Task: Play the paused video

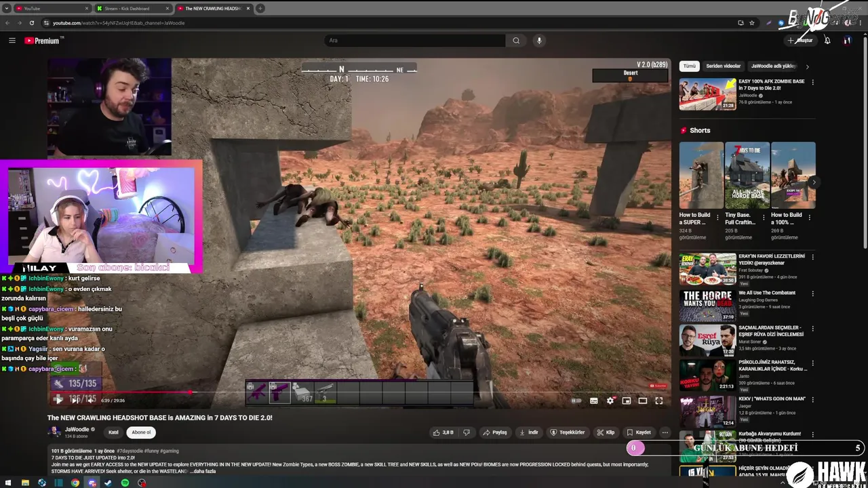Action: [58, 400]
